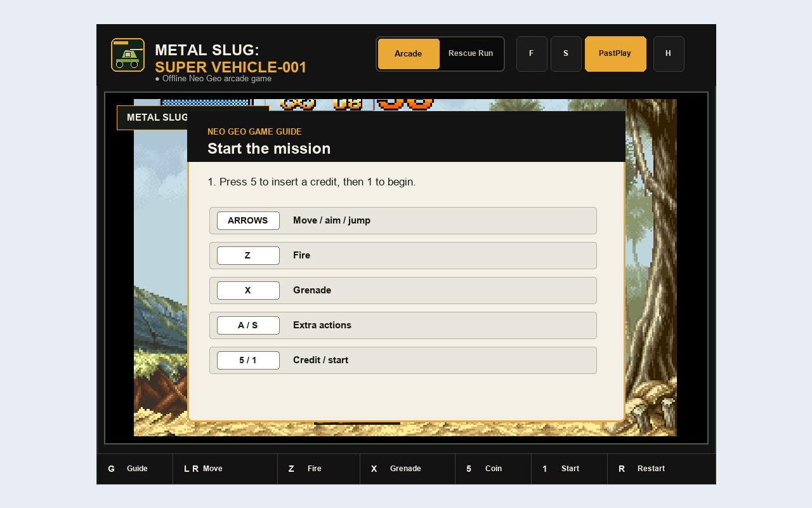The image size is (812, 508).
Task: Click the F button in header
Action: tap(532, 54)
